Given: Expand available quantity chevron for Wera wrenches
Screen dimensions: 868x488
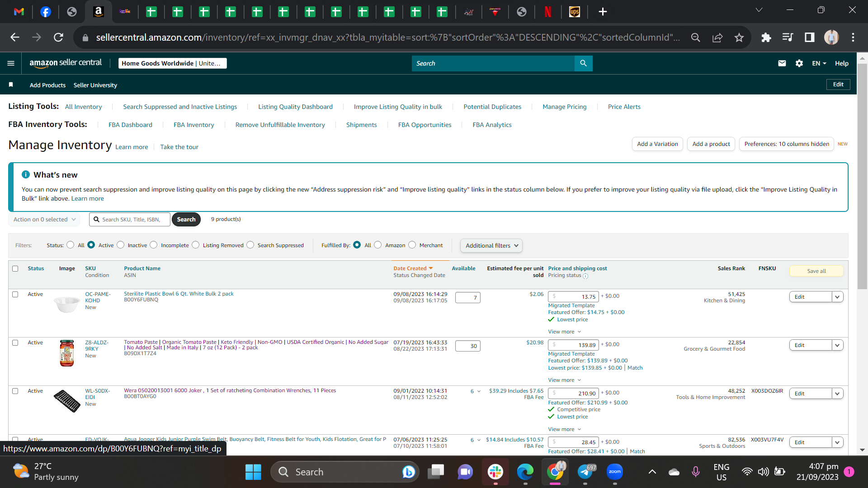Looking at the screenshot, I should click(479, 391).
